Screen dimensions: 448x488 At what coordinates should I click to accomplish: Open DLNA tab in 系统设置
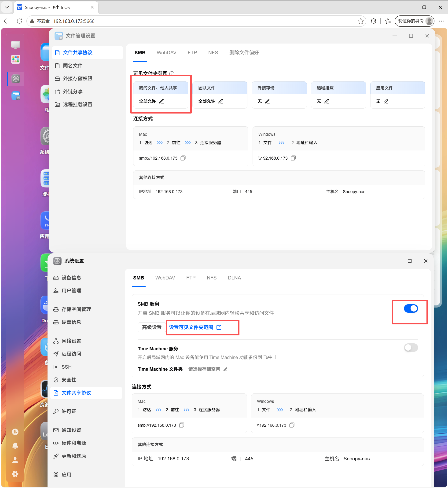[234, 278]
